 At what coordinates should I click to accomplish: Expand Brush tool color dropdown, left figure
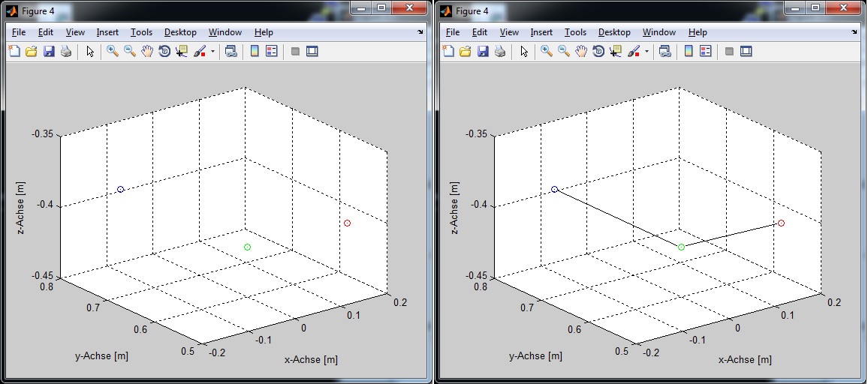pyautogui.click(x=212, y=52)
